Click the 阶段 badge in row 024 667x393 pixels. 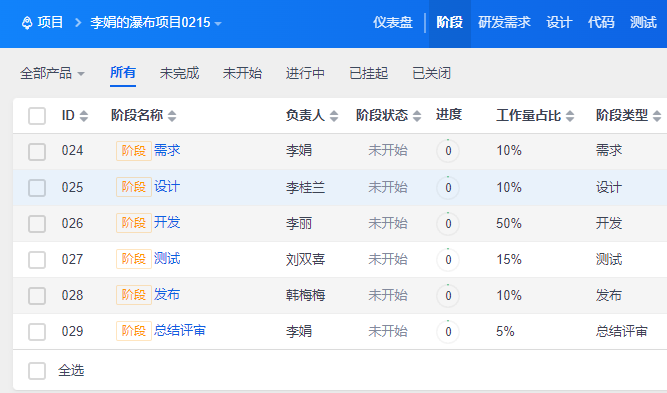pos(134,151)
